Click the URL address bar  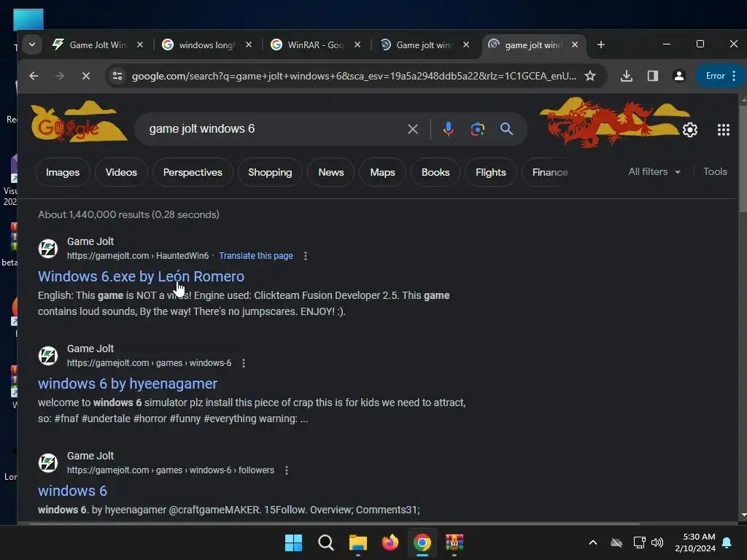coord(354,76)
